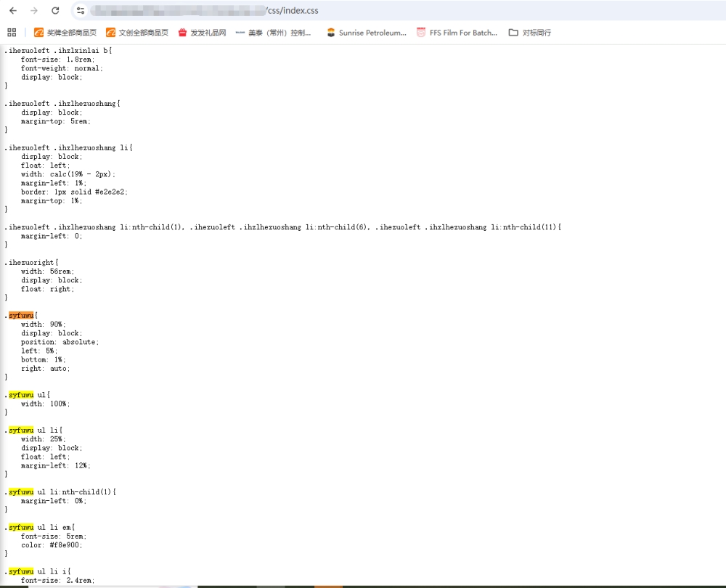Image resolution: width=726 pixels, height=588 pixels.
Task: Click the browser forward arrow
Action: [34, 10]
